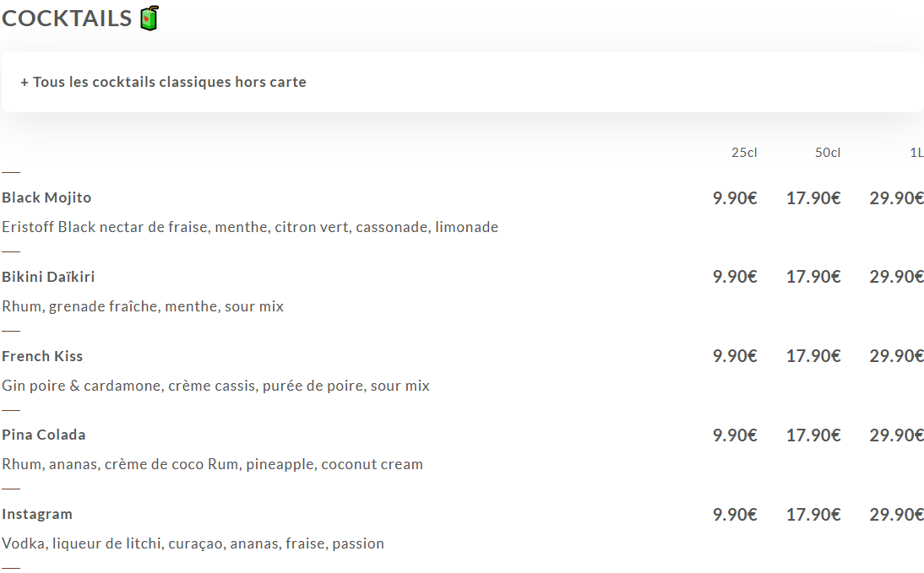The image size is (924, 573).
Task: Click Instagram cocktail ingredients description
Action: (x=193, y=543)
